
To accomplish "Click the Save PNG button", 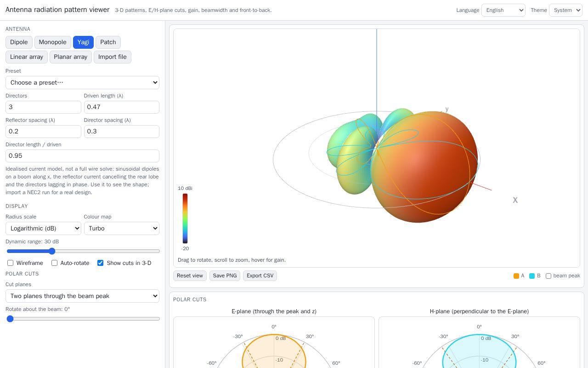I will [225, 276].
